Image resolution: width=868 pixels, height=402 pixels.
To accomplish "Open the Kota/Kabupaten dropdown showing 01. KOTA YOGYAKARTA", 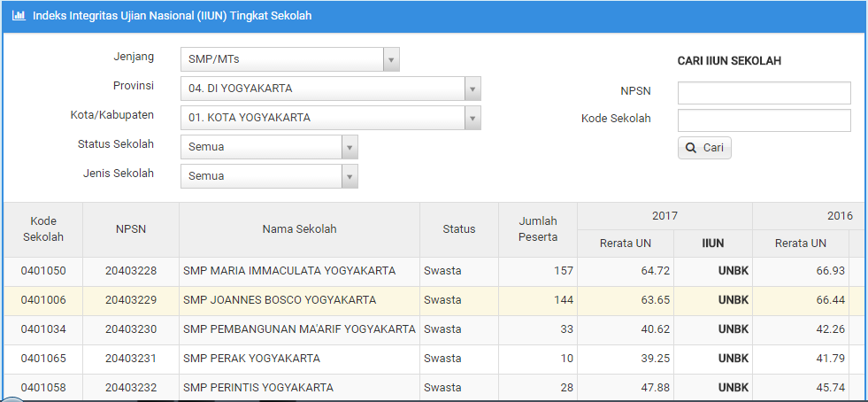I will 331,118.
